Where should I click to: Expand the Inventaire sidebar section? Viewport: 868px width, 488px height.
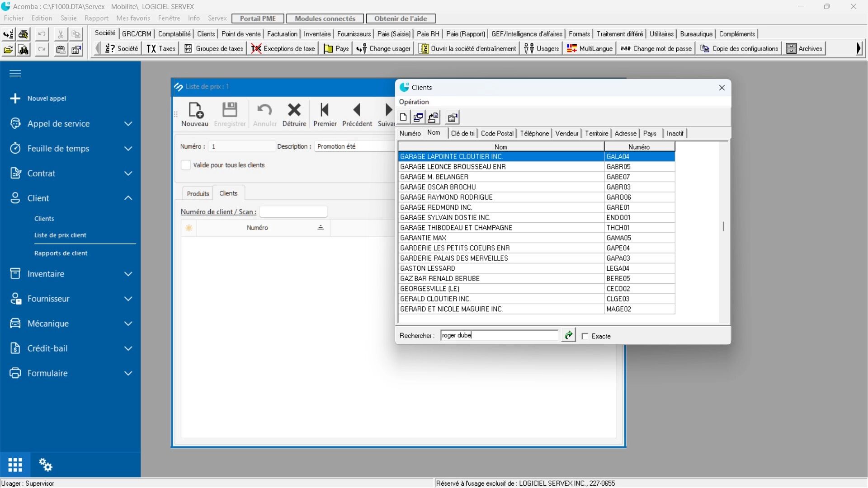128,274
